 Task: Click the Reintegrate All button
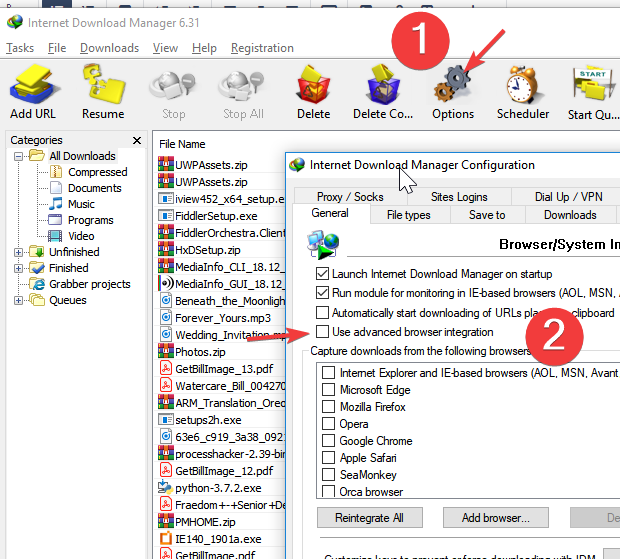369,517
